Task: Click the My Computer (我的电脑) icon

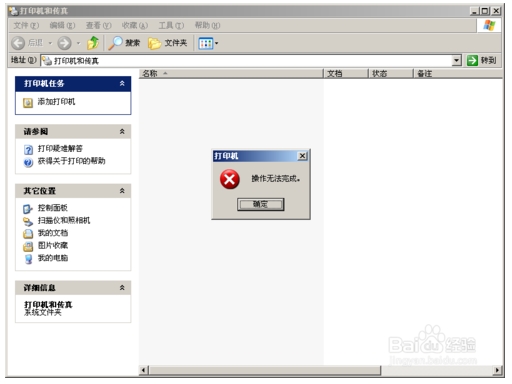Action: 29,259
